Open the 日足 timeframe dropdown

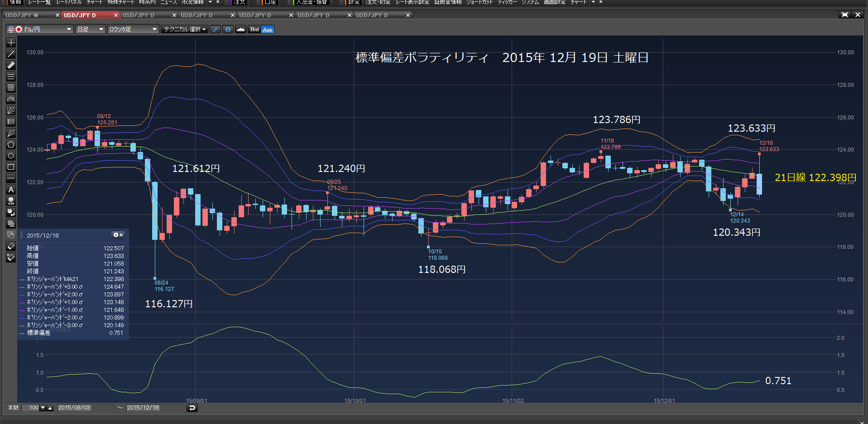point(90,29)
